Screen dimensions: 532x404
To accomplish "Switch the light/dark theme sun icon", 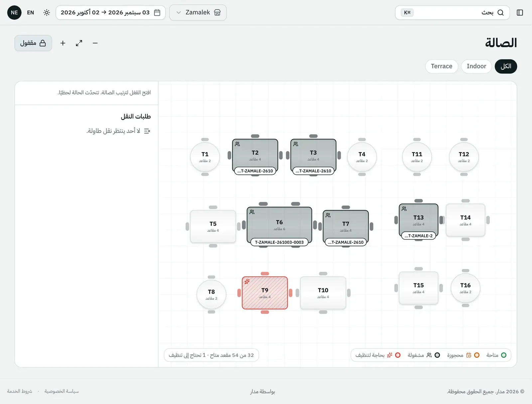I will [x=47, y=13].
